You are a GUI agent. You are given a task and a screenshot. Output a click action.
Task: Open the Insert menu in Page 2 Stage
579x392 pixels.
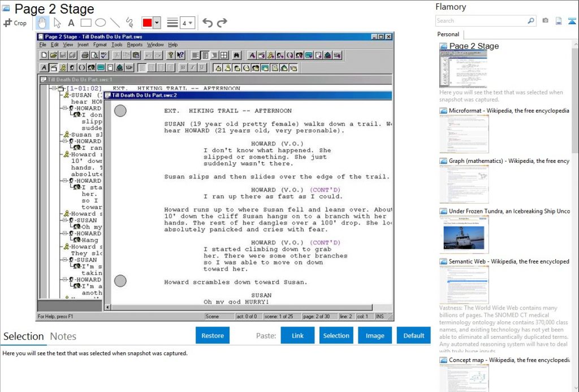click(83, 45)
